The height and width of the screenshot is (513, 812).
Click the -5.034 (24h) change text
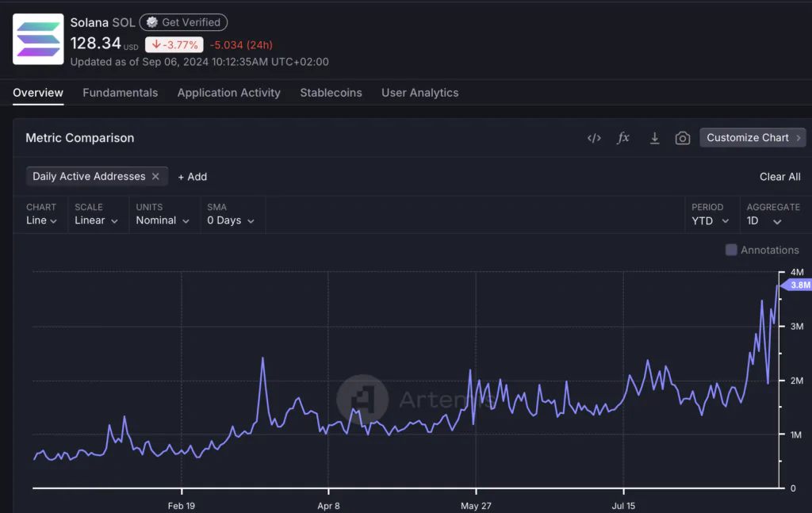[x=241, y=45]
